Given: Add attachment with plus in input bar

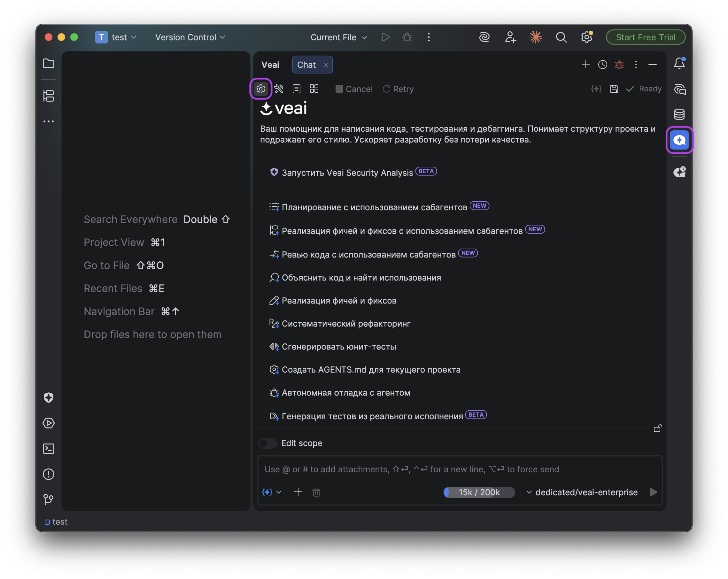Looking at the screenshot, I should [x=298, y=492].
